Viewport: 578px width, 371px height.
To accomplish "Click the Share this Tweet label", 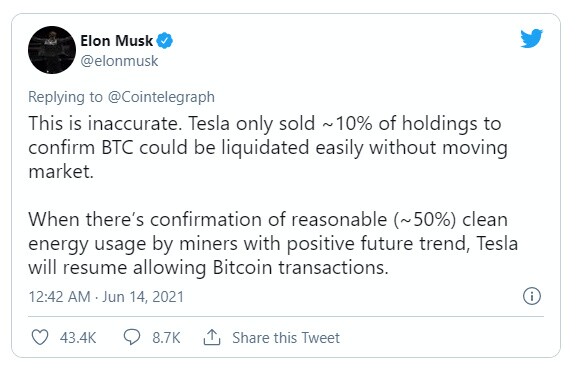I will pyautogui.click(x=286, y=338).
